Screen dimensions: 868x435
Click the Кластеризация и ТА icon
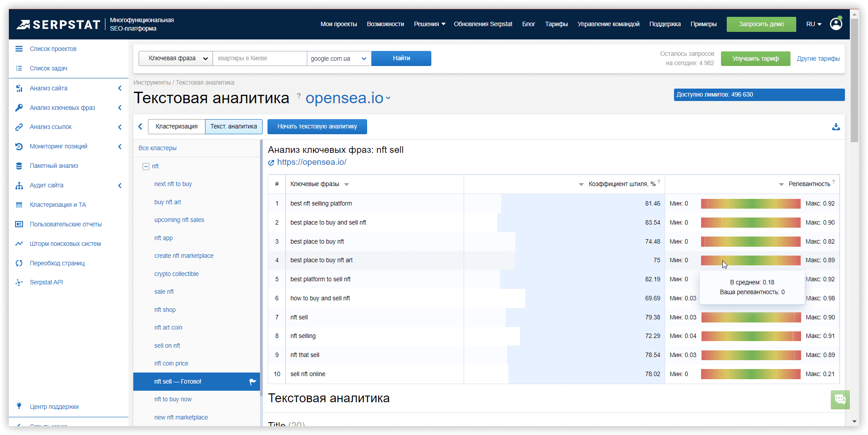click(x=19, y=205)
